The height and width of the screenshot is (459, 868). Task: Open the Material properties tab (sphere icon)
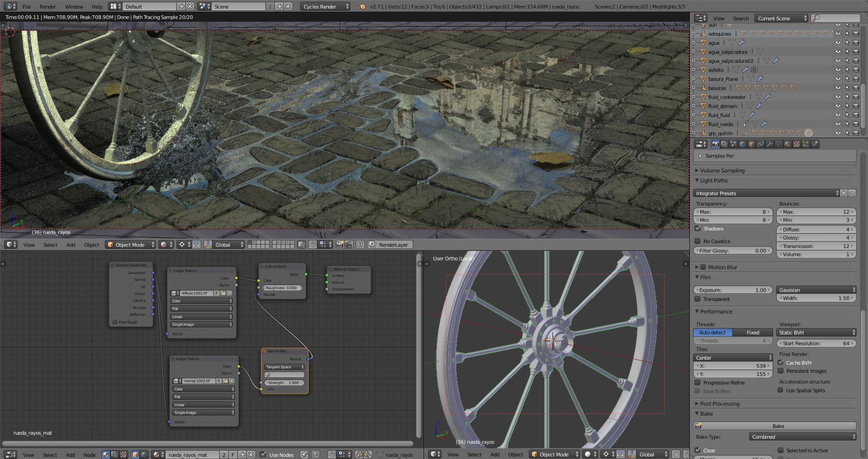(788, 144)
